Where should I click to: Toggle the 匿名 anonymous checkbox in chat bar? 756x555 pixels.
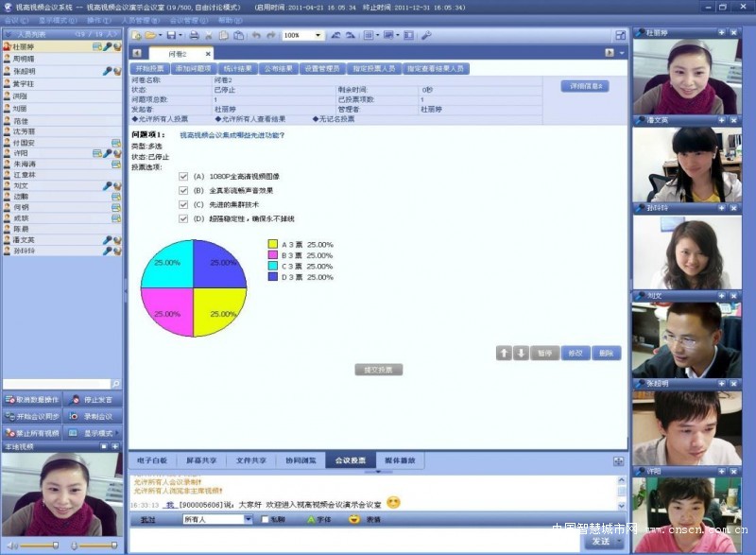tap(264, 518)
